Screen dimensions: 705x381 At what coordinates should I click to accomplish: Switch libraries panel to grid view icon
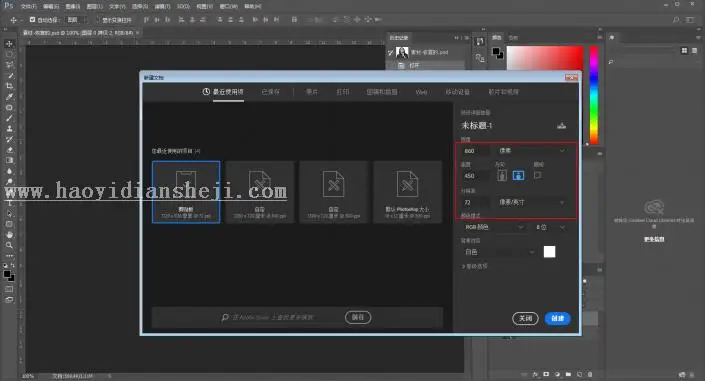[684, 51]
